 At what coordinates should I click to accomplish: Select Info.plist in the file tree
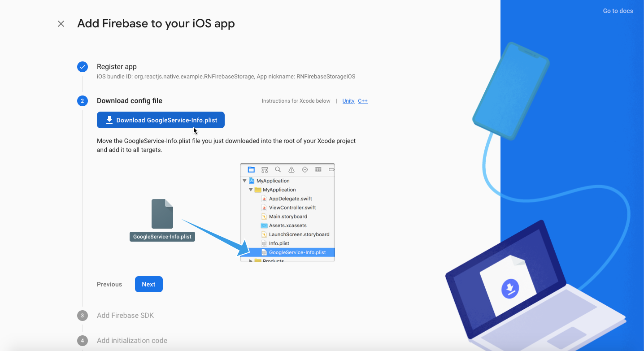[279, 243]
